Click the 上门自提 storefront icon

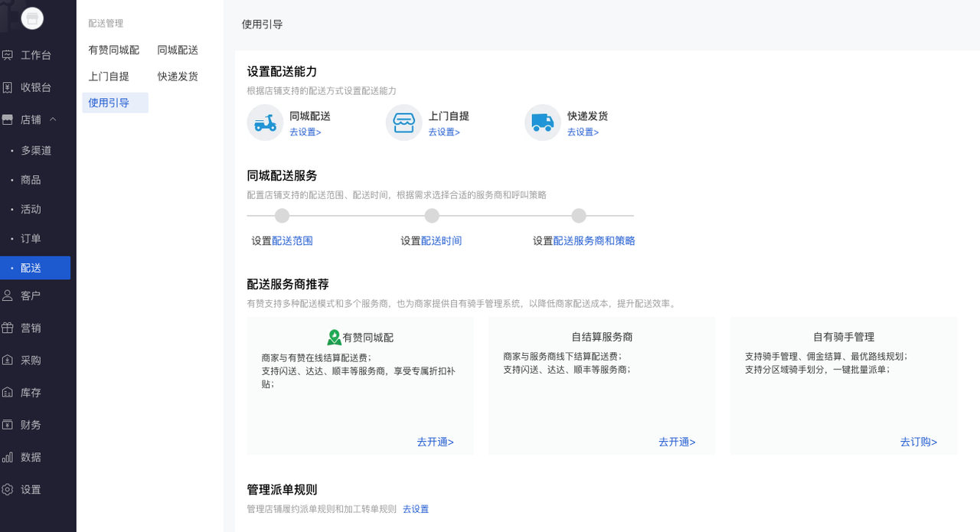pyautogui.click(x=403, y=122)
